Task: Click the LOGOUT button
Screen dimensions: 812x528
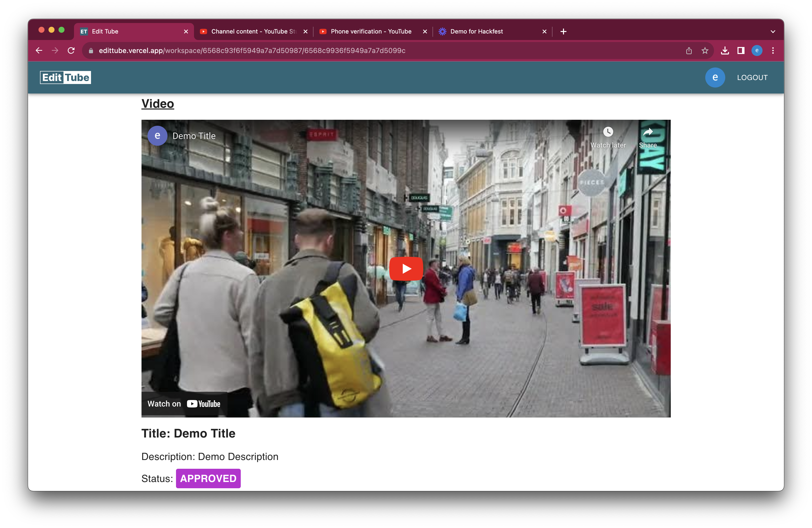Action: coord(752,77)
